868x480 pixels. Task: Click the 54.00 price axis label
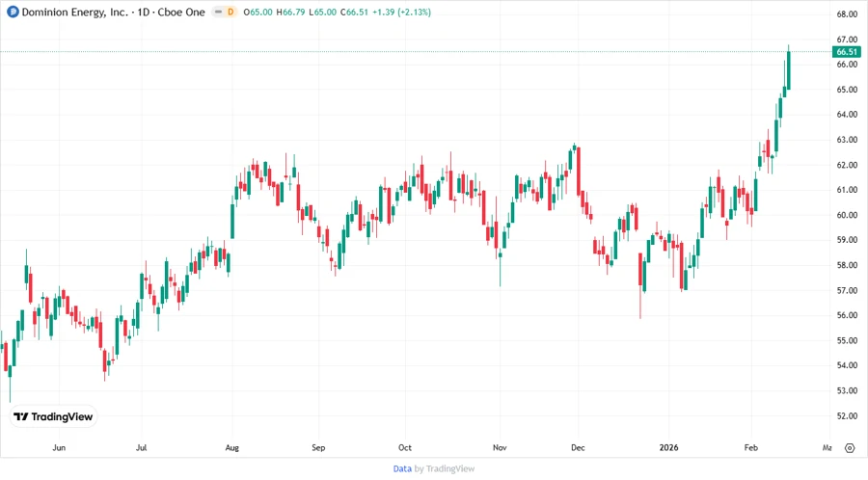coord(847,365)
